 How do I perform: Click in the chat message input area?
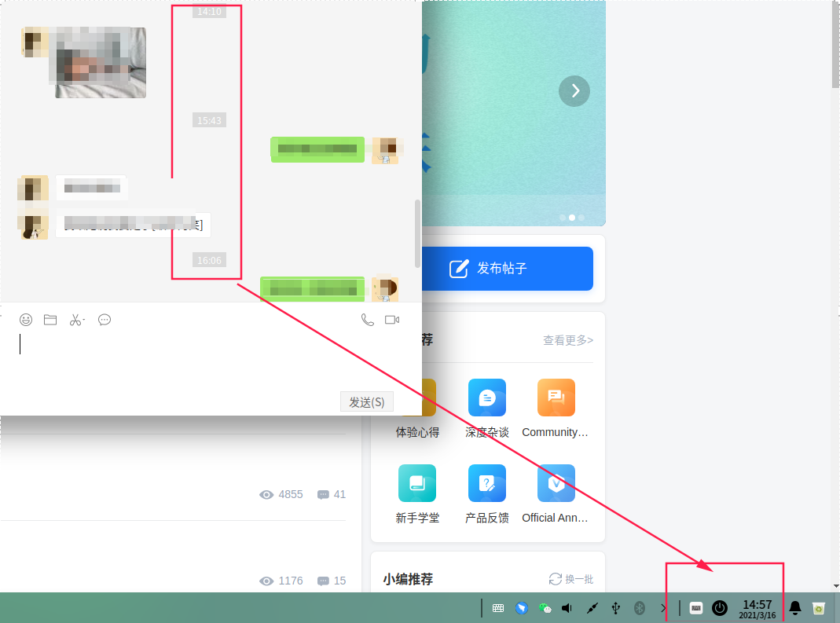tap(211, 359)
